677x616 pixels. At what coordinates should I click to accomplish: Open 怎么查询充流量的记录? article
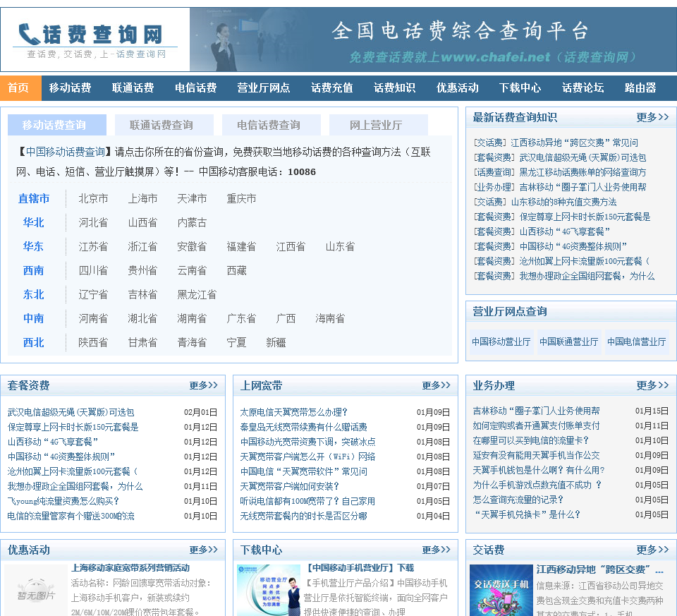pos(518,500)
